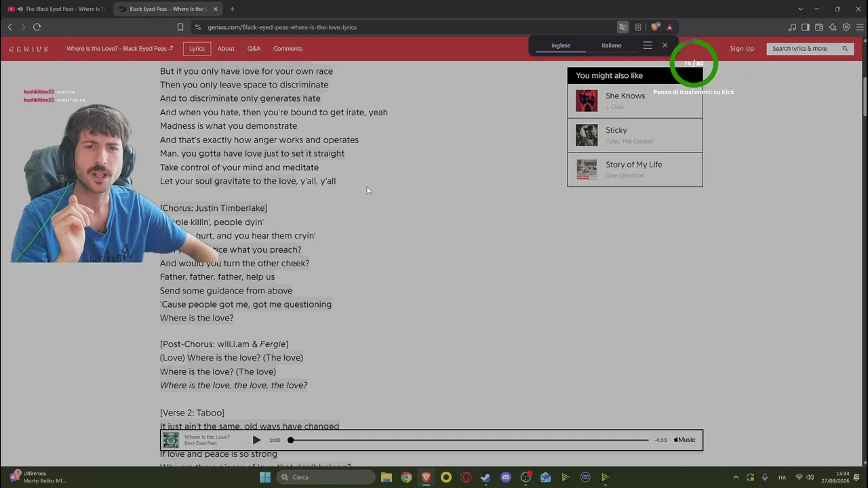Screen dimensions: 868x488
Task: Open the Comments section
Action: click(288, 49)
